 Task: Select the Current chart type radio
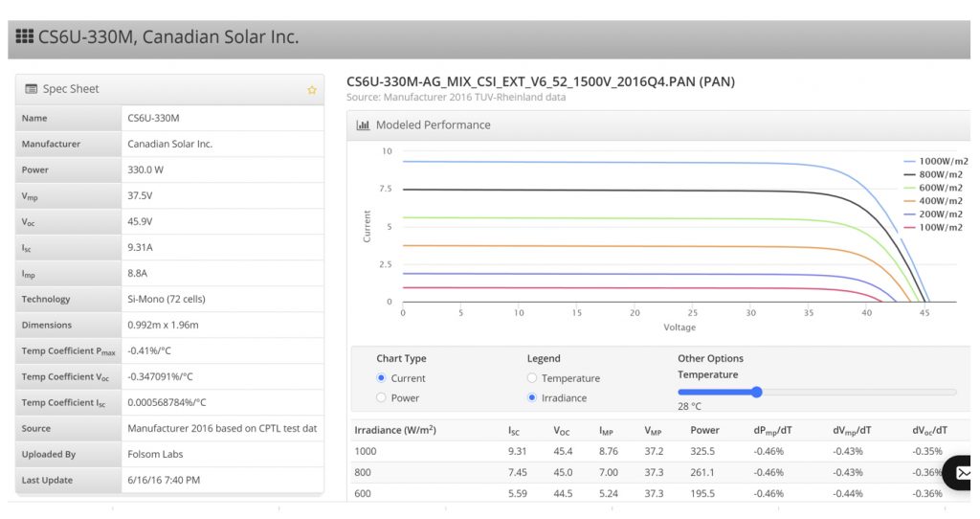tap(381, 377)
